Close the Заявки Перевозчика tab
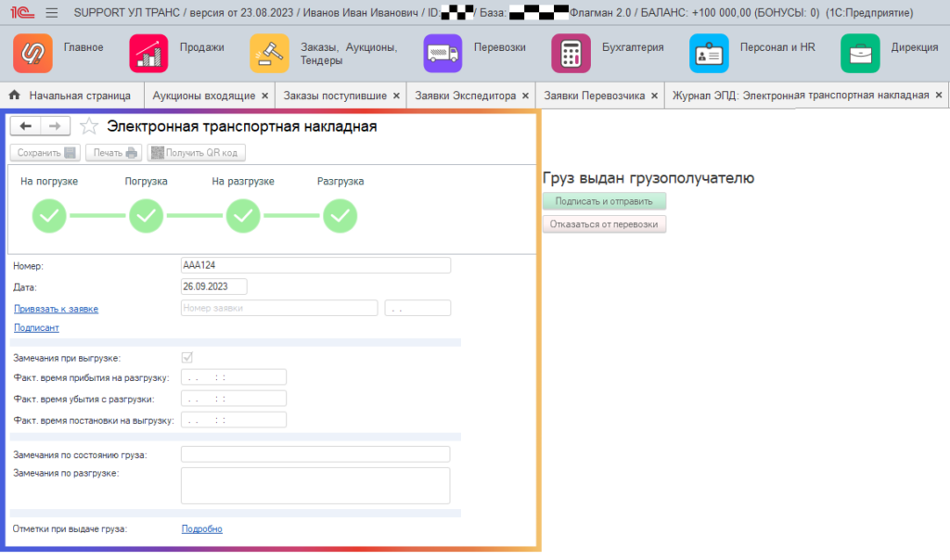This screenshot has width=950, height=560. click(654, 95)
